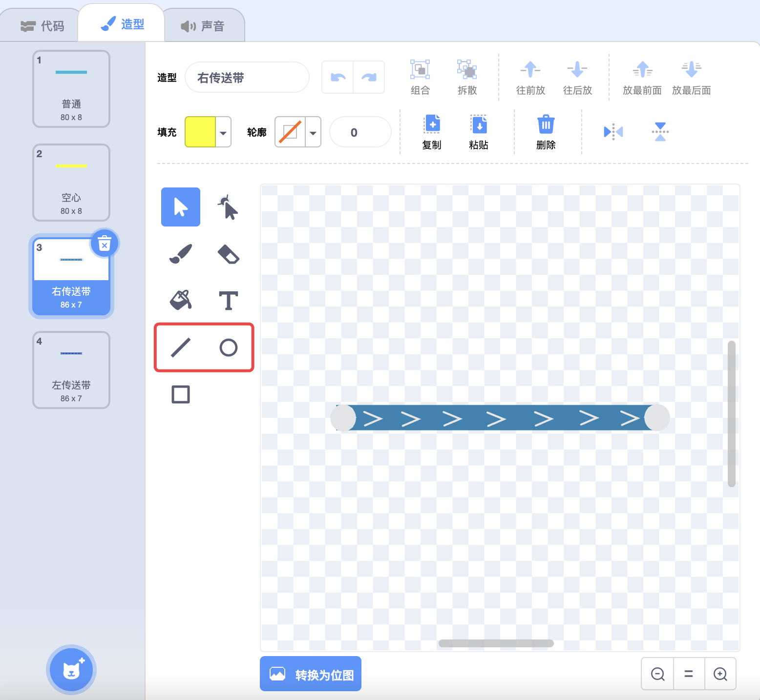
Task: Reset canvas zoom with equals button
Action: point(689,674)
